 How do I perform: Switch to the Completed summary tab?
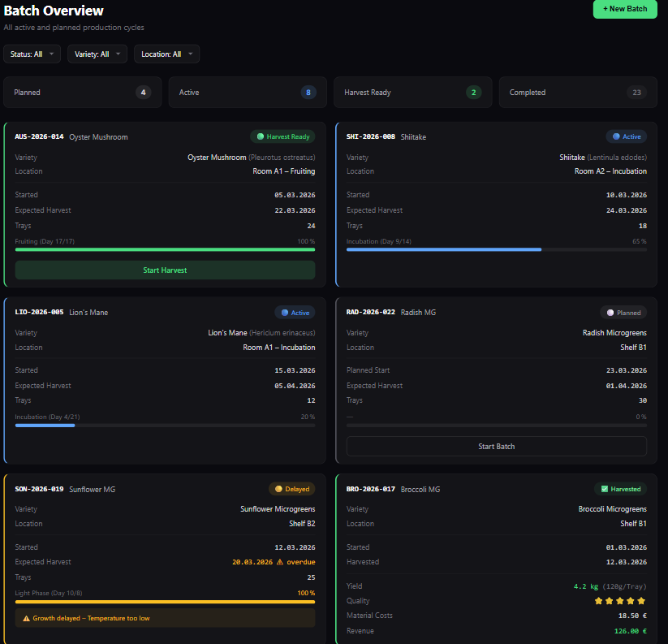(x=577, y=93)
